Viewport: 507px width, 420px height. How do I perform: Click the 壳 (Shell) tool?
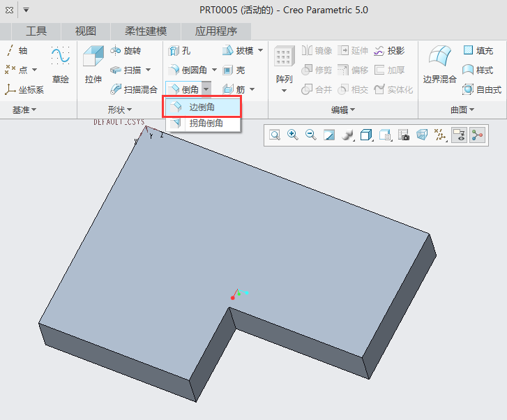[234, 70]
